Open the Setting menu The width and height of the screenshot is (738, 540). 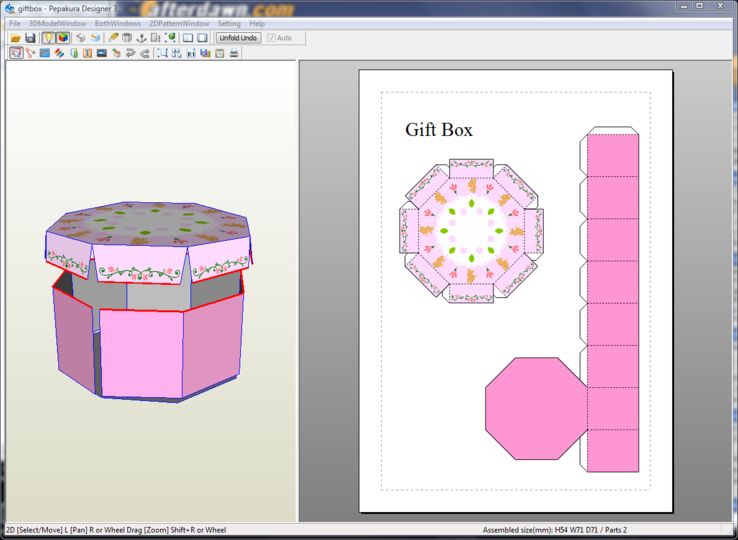[229, 23]
